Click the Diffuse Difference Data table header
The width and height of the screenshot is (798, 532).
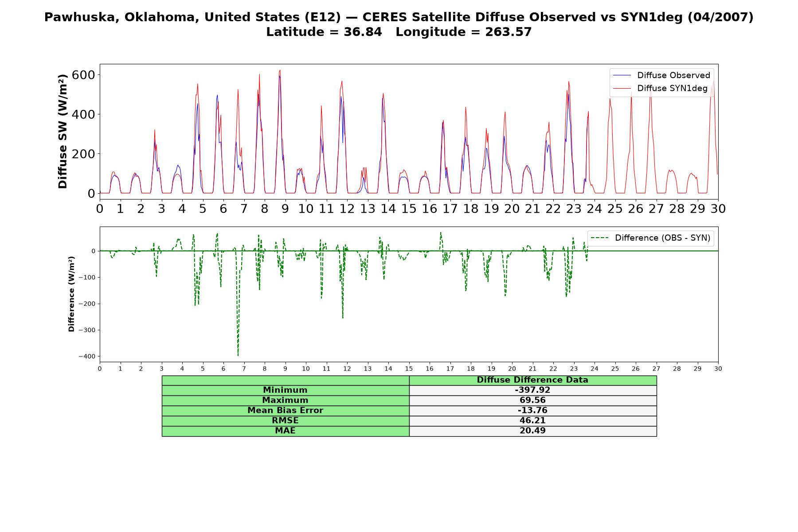coord(532,380)
